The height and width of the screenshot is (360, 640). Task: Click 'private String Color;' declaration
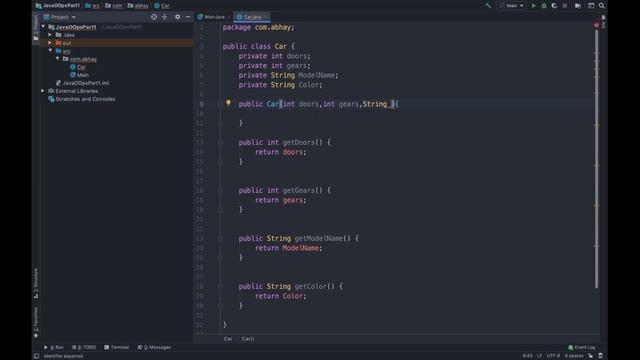pyautogui.click(x=280, y=85)
